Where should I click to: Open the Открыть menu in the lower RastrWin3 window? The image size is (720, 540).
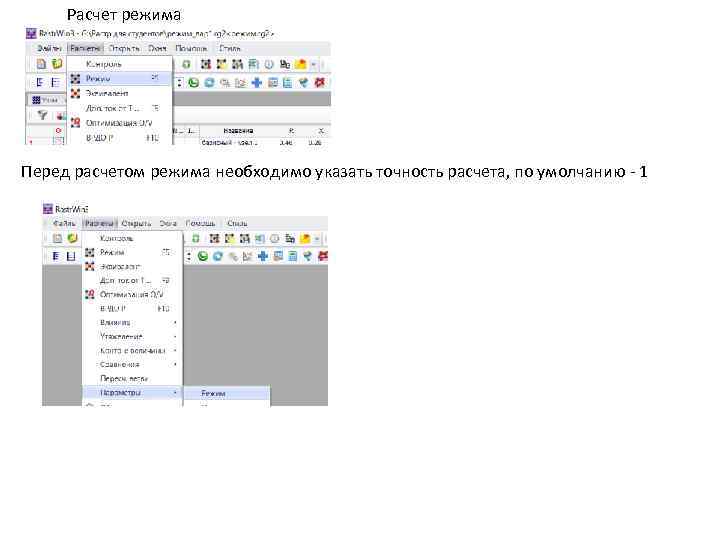[x=136, y=223]
